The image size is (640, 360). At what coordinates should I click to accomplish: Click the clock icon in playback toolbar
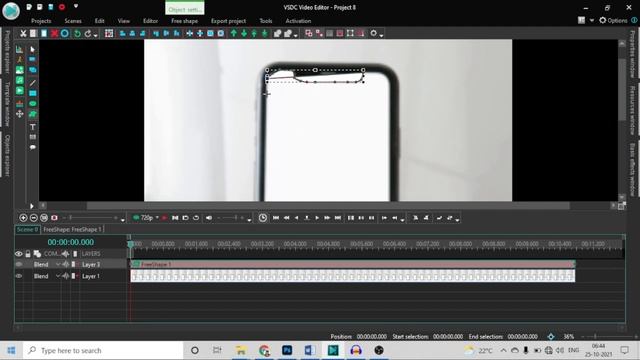click(x=263, y=218)
